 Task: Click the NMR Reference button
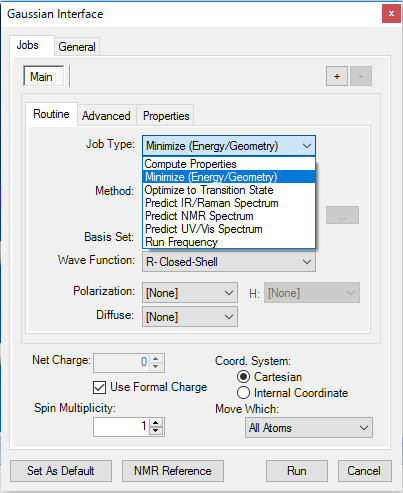[173, 471]
